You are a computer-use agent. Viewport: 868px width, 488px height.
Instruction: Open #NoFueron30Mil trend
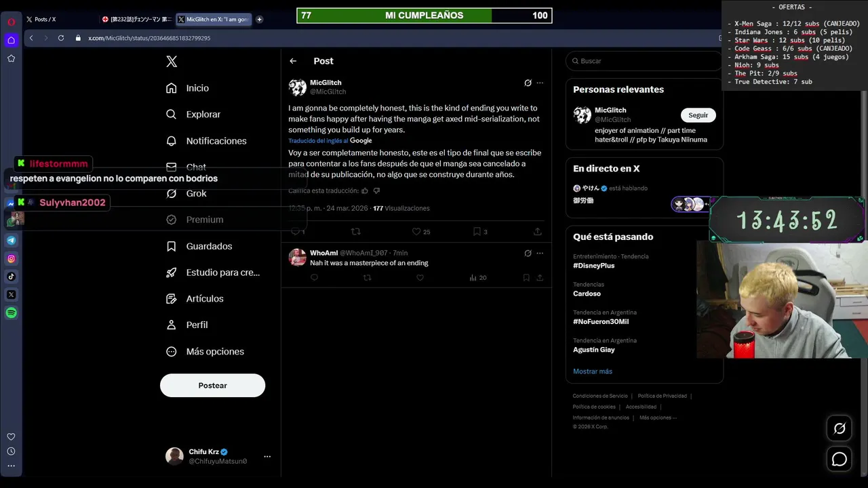click(x=601, y=321)
